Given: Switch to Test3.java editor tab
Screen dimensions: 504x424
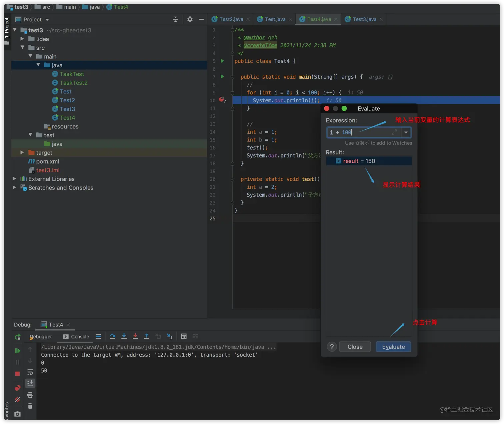Looking at the screenshot, I should pos(364,19).
